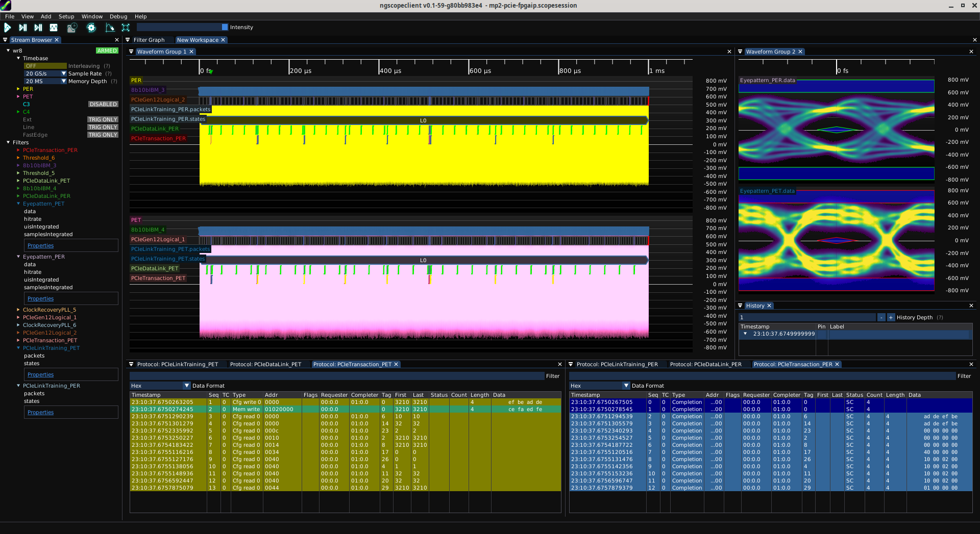
Task: Expand the yellow PER channel node
Action: click(x=18, y=89)
